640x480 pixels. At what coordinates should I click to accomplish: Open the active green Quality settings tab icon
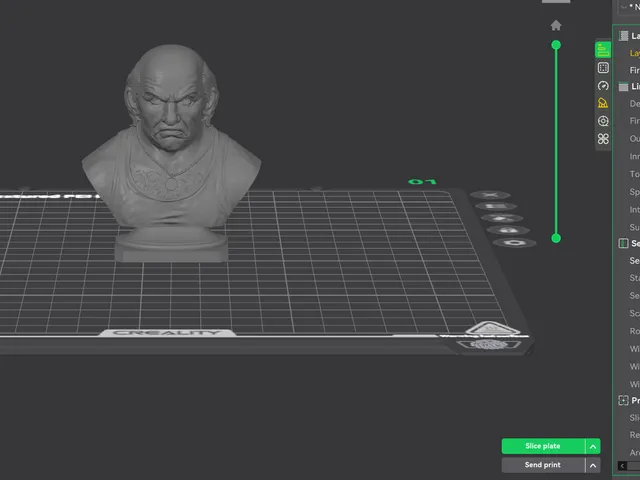click(x=603, y=50)
